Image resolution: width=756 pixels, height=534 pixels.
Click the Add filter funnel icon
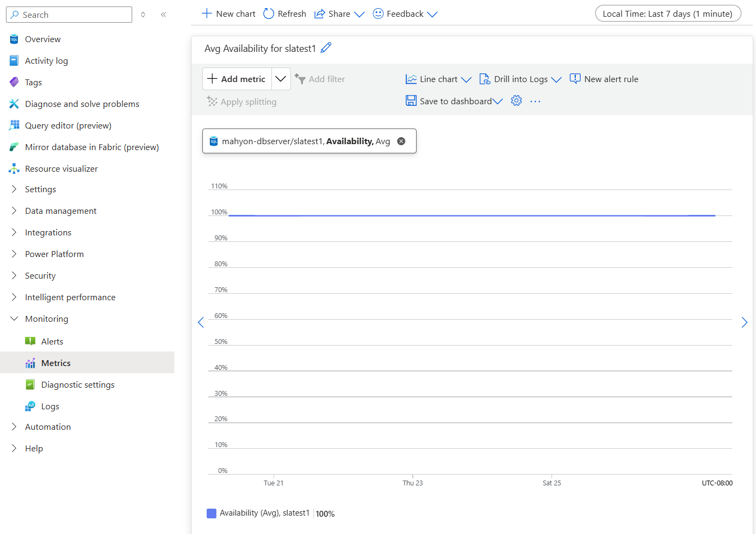point(301,79)
